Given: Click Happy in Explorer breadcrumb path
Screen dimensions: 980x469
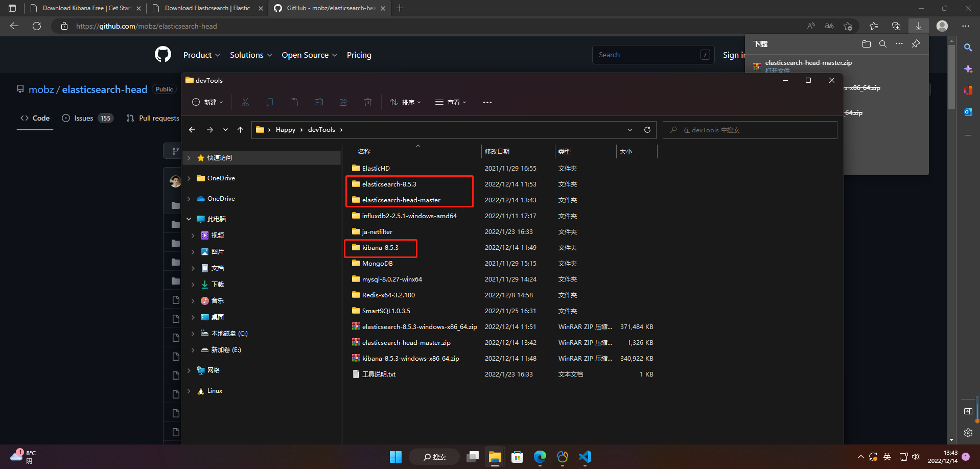Looking at the screenshot, I should 286,130.
